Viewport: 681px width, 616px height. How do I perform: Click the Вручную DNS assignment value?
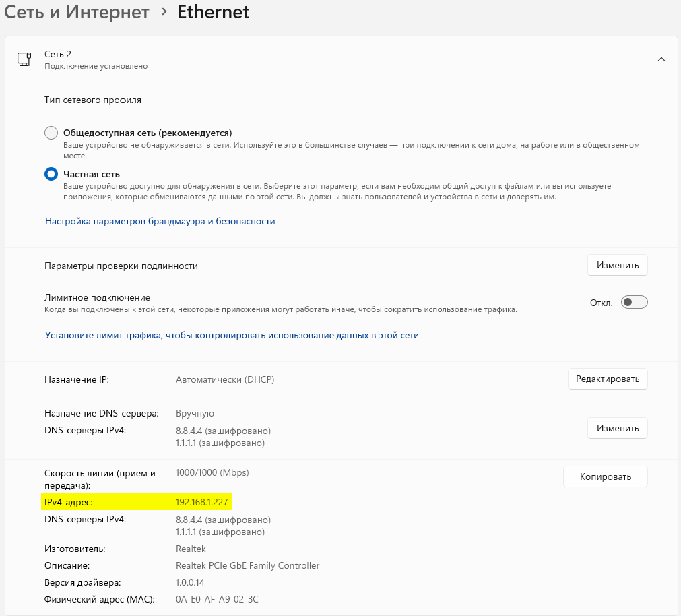tap(195, 414)
